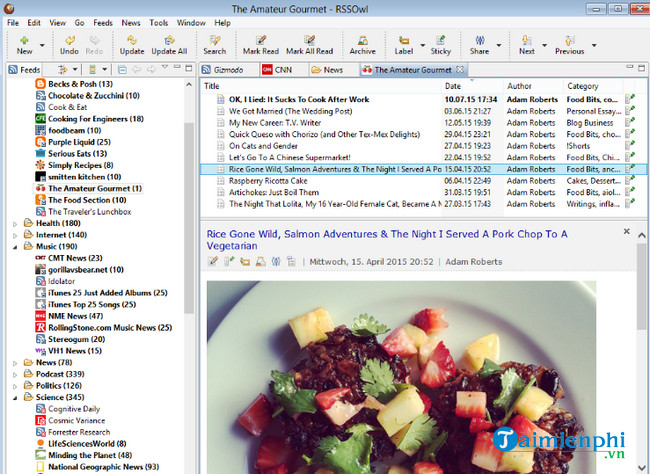Toggle sticky flag on first article row

pos(630,100)
